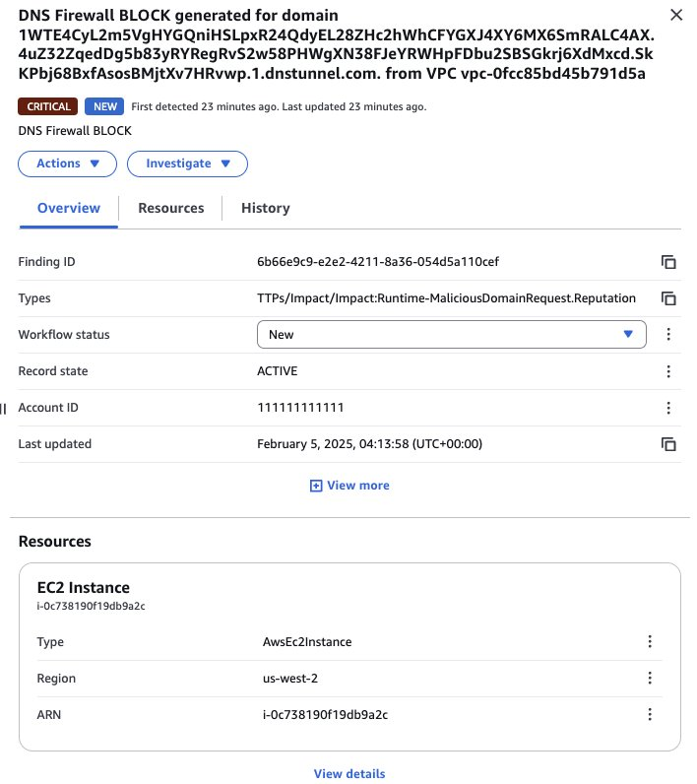Image resolution: width=697 pixels, height=784 pixels.
Task: Copy the Last updated timestamp
Action: (x=668, y=444)
